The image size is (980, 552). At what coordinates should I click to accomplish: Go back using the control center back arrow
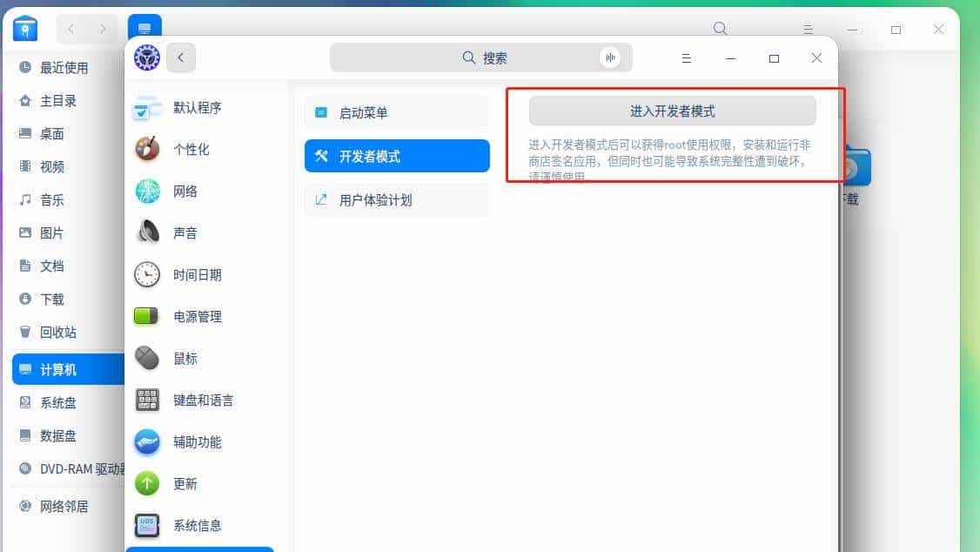pos(180,57)
